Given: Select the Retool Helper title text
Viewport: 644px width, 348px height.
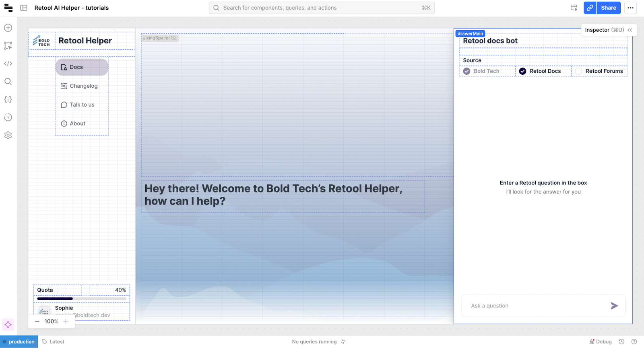Looking at the screenshot, I should click(85, 41).
